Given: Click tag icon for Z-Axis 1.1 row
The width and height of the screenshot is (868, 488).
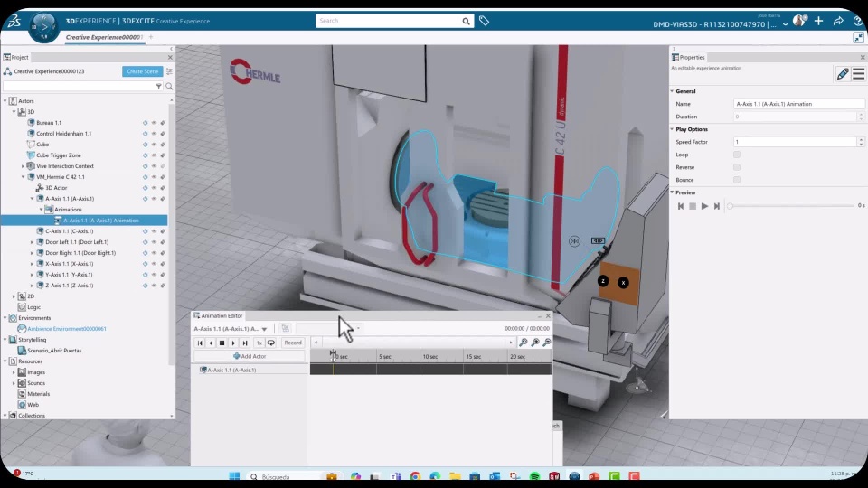Looking at the screenshot, I should point(163,286).
